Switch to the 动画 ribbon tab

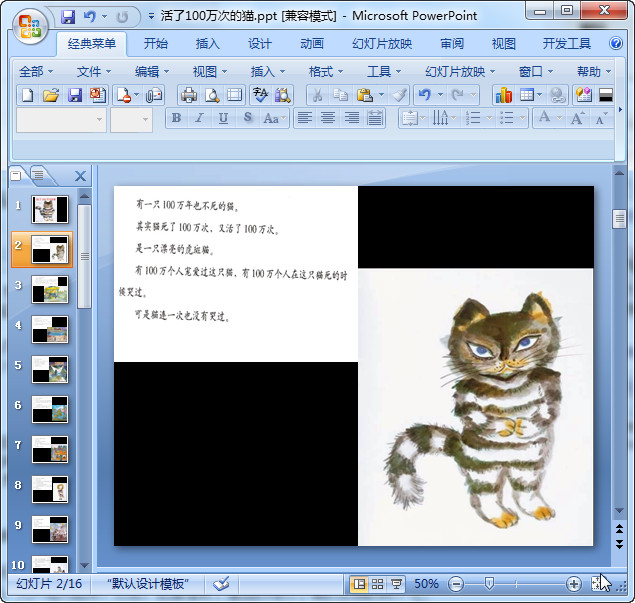coord(312,43)
